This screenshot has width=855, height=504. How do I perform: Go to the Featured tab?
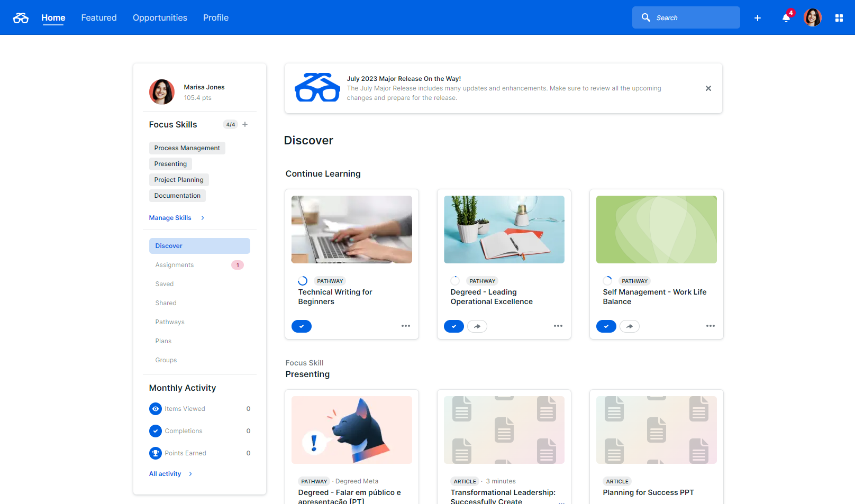[x=99, y=18]
